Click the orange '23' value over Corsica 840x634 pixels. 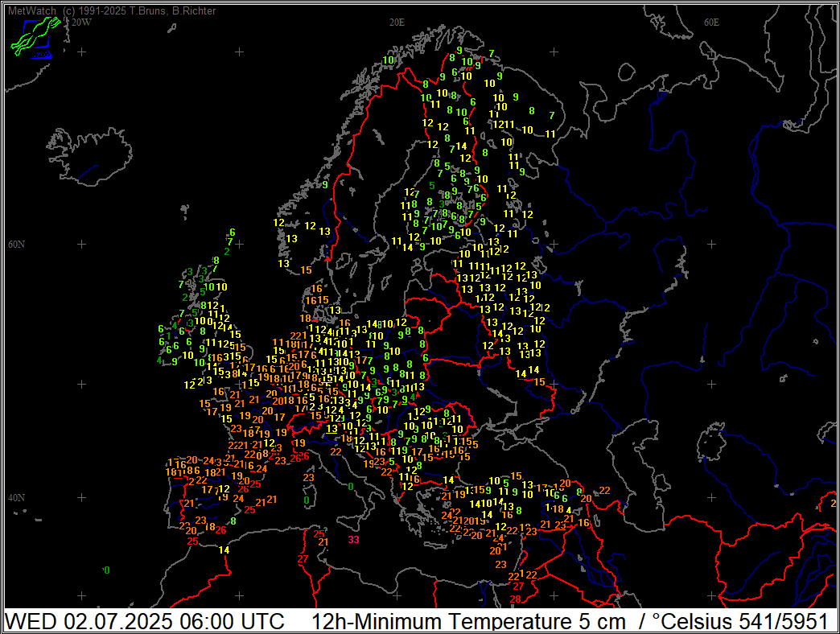309,478
